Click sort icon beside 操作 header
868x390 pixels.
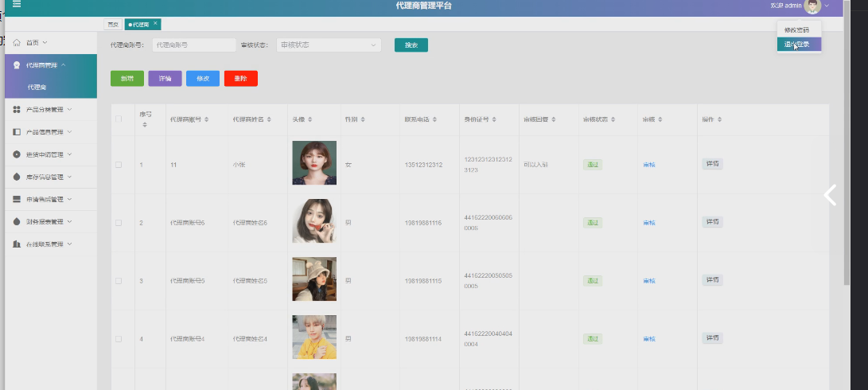click(720, 119)
